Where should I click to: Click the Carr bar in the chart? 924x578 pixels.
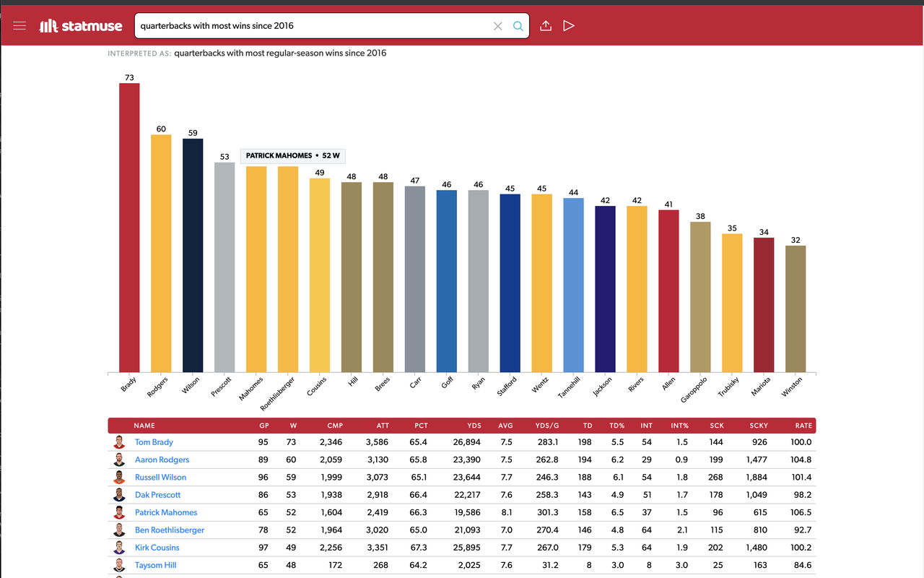click(x=415, y=279)
